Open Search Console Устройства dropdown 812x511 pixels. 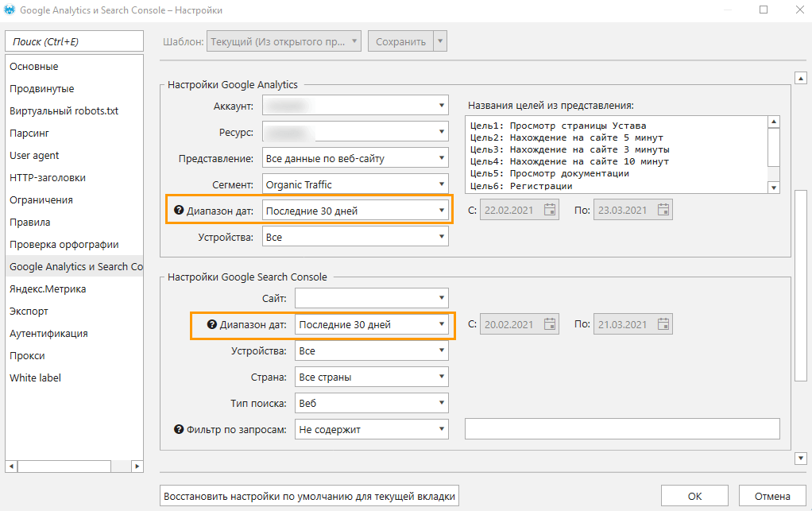[x=372, y=350]
